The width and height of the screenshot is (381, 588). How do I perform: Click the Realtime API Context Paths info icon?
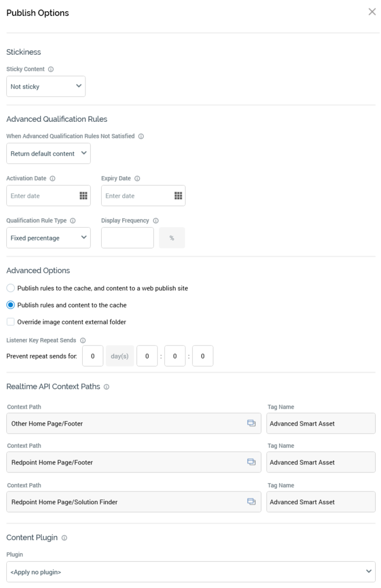(107, 387)
